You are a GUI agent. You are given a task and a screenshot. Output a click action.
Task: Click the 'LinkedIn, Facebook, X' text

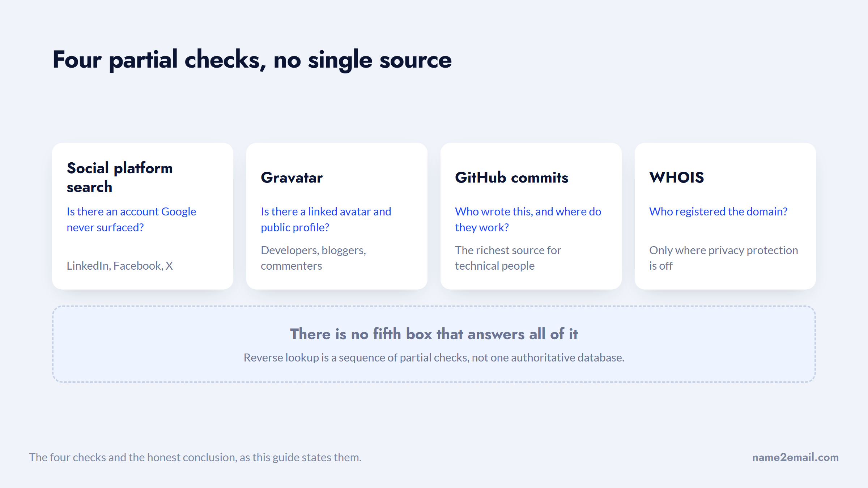[120, 266]
